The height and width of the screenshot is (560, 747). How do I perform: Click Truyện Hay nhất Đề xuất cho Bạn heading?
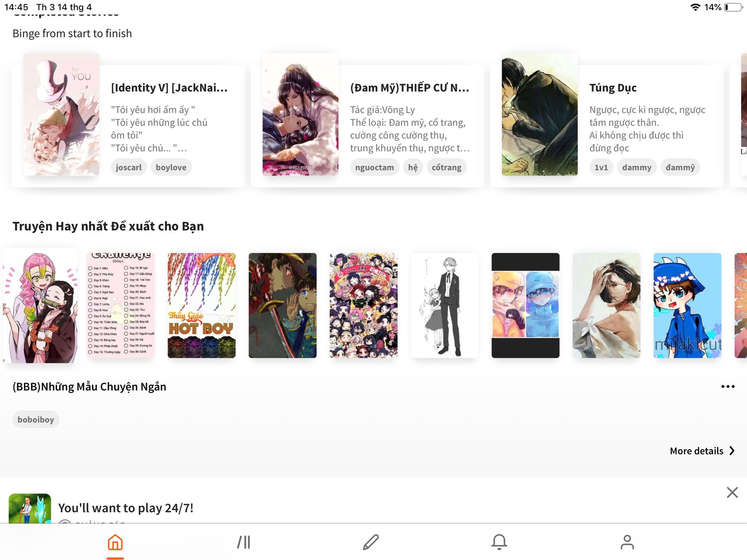108,226
